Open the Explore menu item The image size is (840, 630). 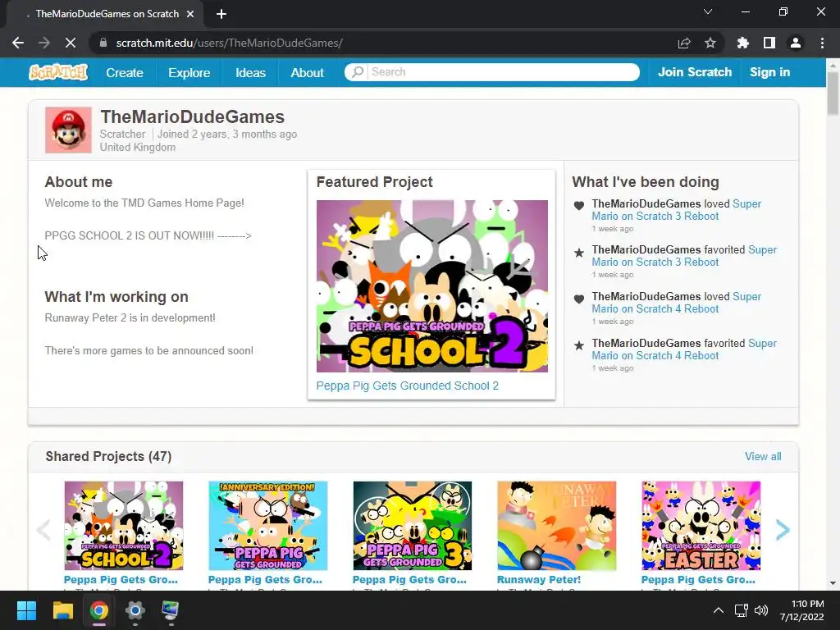click(189, 72)
